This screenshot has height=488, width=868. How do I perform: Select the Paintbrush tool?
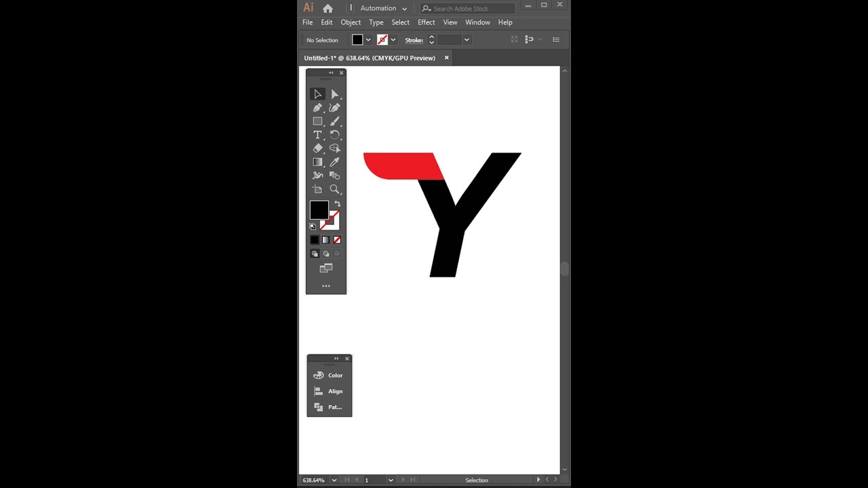[x=334, y=121]
